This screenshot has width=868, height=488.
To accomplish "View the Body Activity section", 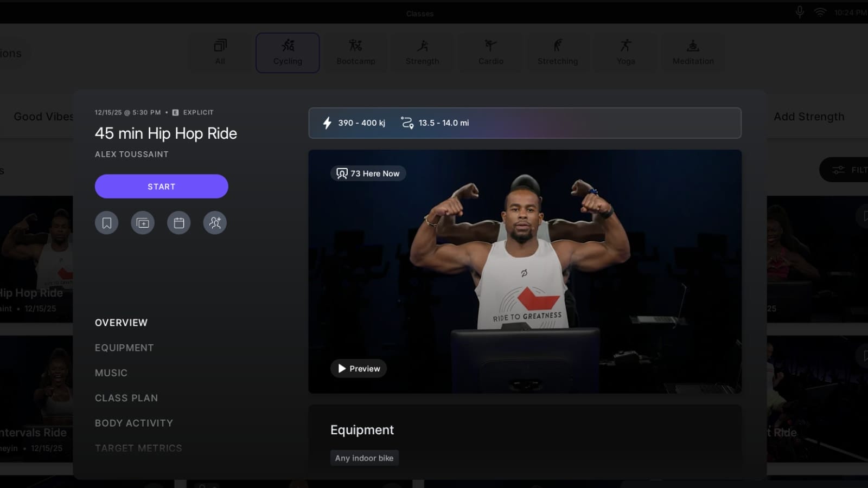I will coord(134,423).
